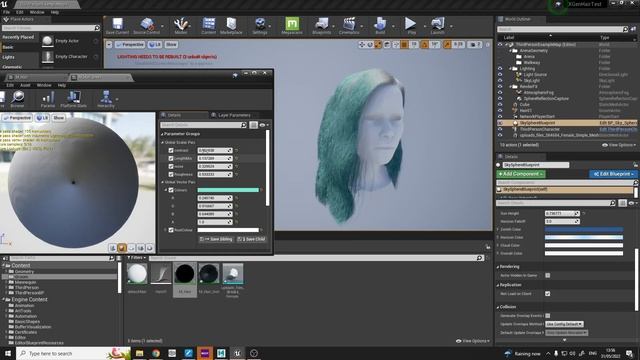Viewport: 640px width, 360px height.
Task: Click the Save Child button
Action: (251, 239)
